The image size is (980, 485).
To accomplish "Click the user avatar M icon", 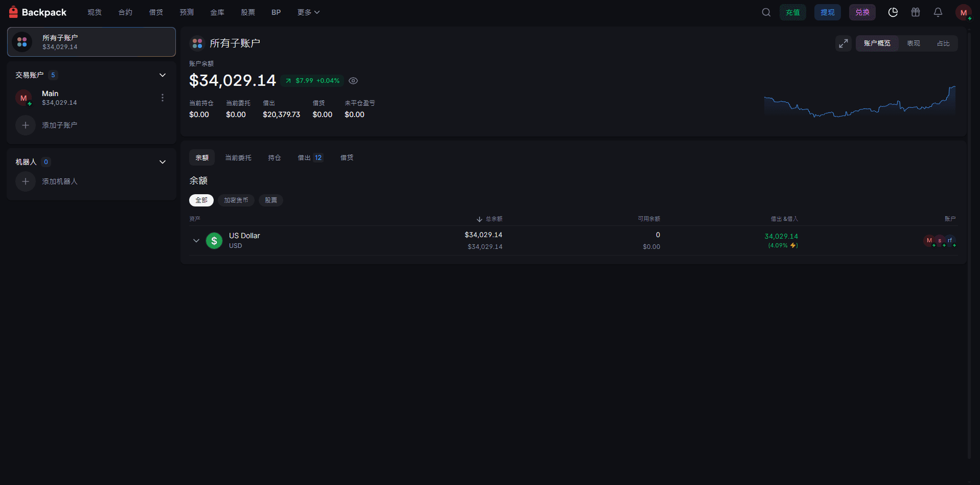I will click(x=964, y=12).
